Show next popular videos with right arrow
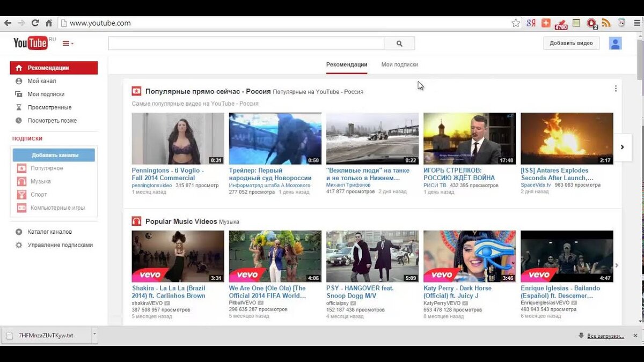Image resolution: width=644 pixels, height=362 pixels. click(623, 147)
